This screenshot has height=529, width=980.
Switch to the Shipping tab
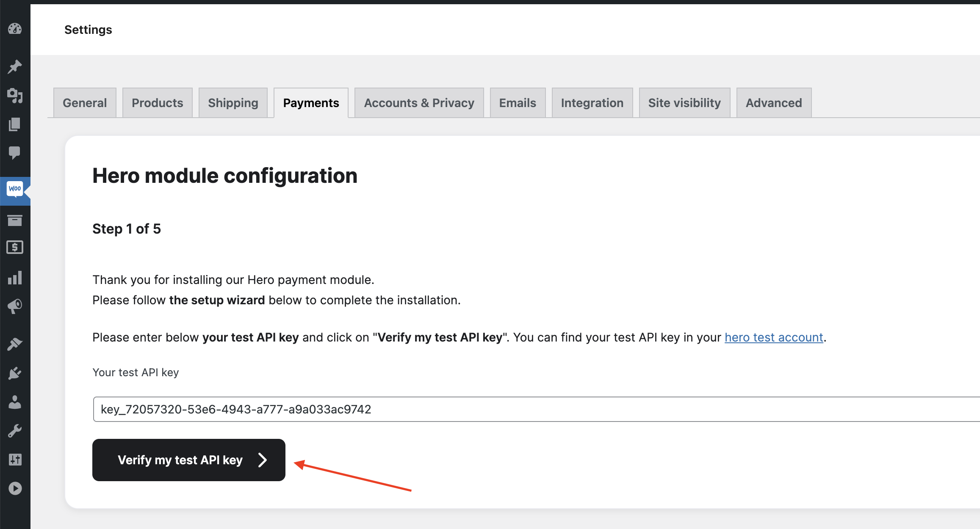click(233, 103)
